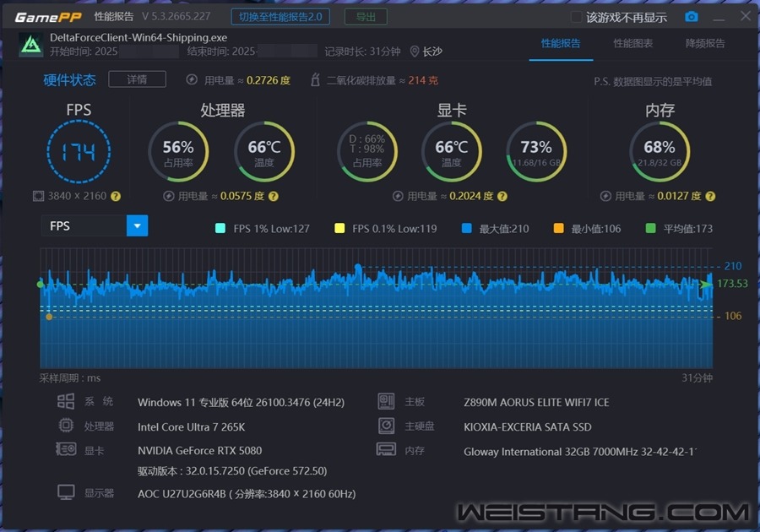Image resolution: width=760 pixels, height=532 pixels.
Task: Click the location pin icon next to 长沙
Action: click(415, 52)
